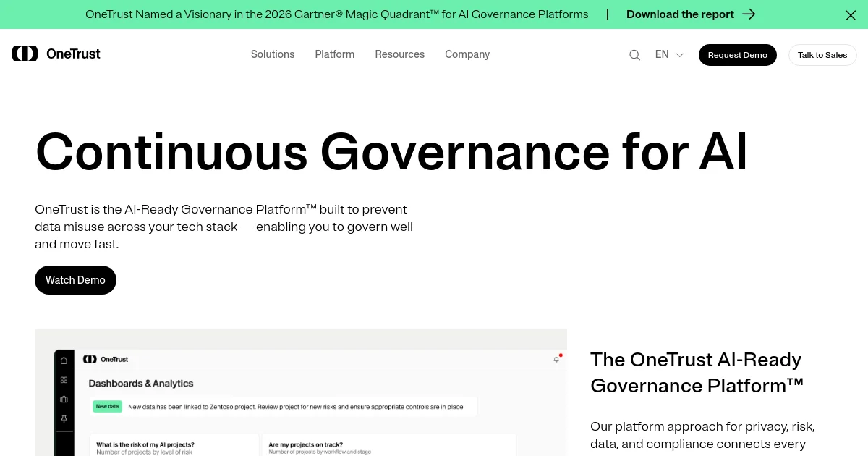Click the Continuous Governance for AI headline
Image resolution: width=868 pixels, height=456 pixels.
(x=391, y=152)
